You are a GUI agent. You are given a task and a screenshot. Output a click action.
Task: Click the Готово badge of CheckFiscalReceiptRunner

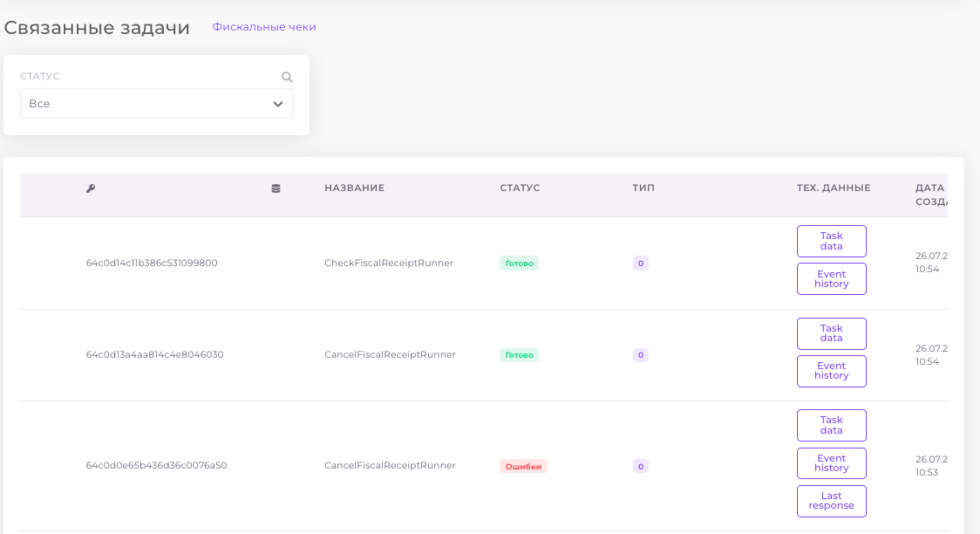tap(519, 263)
